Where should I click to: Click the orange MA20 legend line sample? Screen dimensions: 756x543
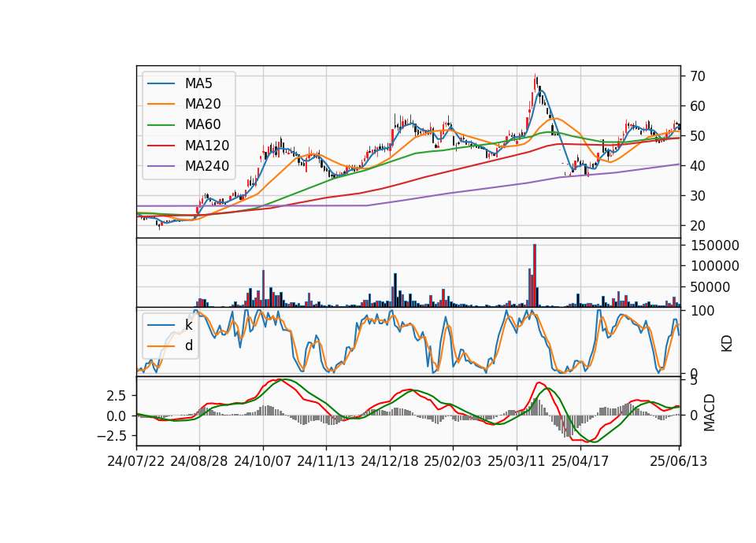(x=161, y=104)
